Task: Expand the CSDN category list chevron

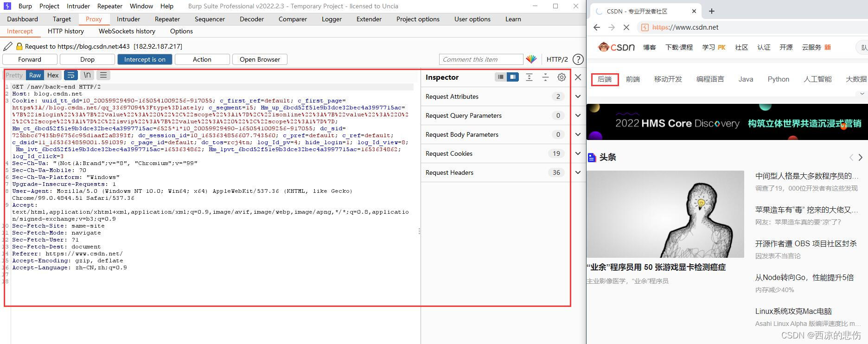Action: click(862, 93)
